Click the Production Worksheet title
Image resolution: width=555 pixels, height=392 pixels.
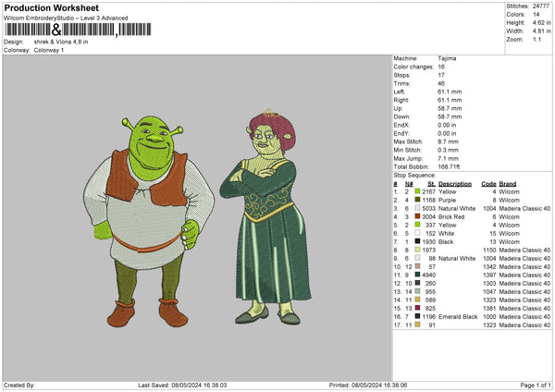pos(50,8)
